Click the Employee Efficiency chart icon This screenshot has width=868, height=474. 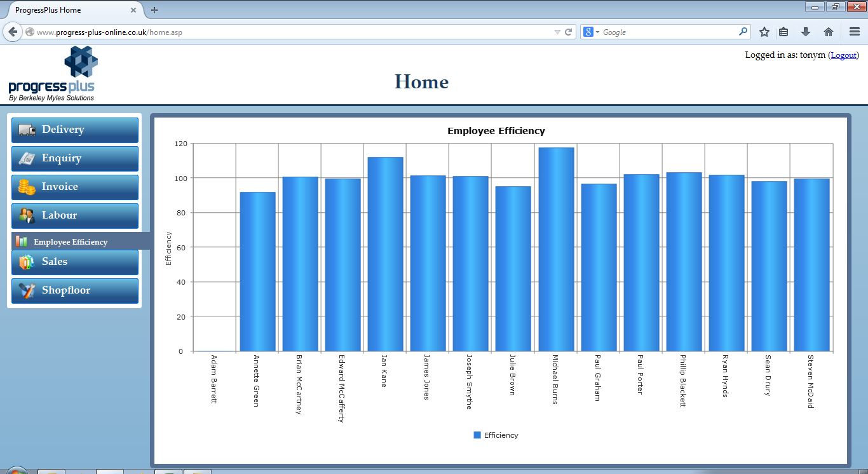(22, 241)
